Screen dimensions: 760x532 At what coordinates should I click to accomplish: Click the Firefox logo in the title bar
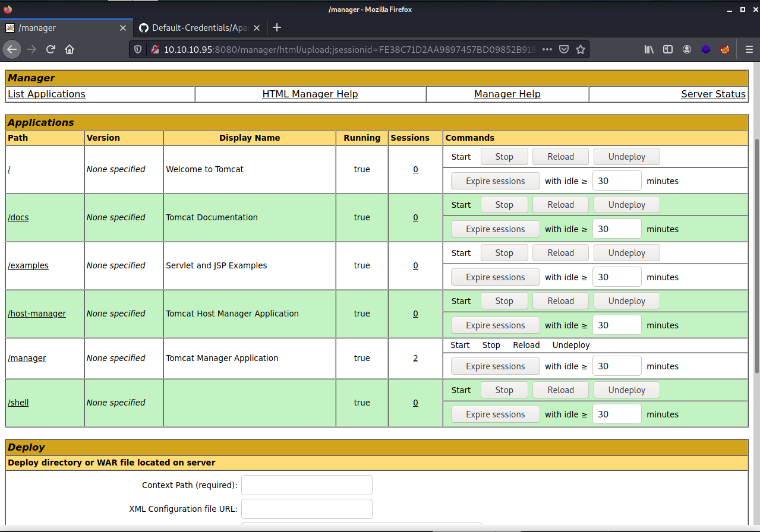coord(8,9)
